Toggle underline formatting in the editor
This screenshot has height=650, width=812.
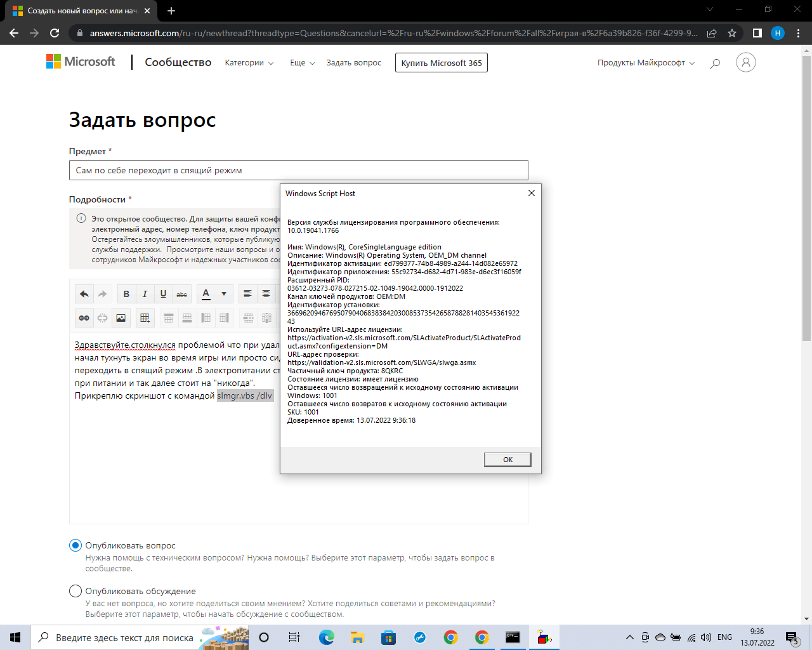[x=163, y=294]
